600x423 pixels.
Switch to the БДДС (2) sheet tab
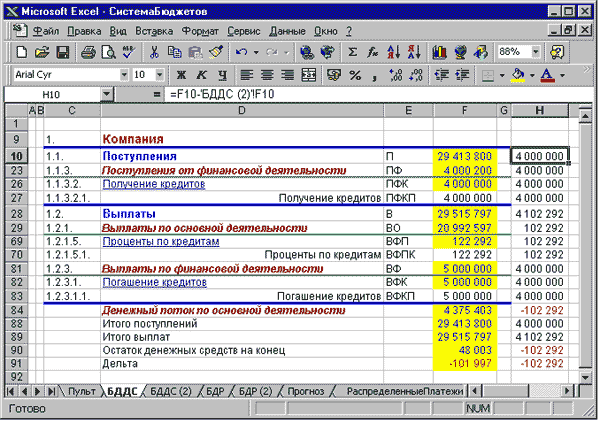171,391
